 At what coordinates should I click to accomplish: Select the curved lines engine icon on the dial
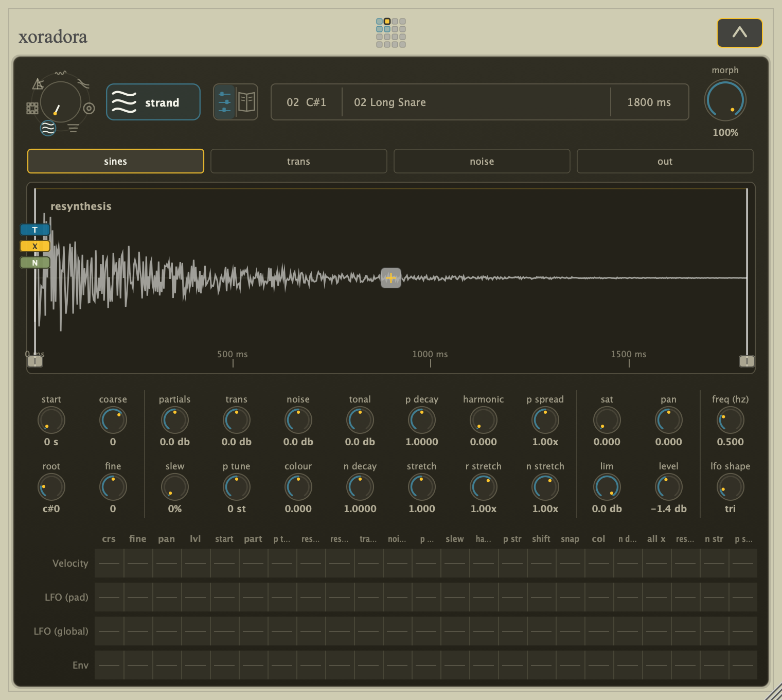point(83,84)
